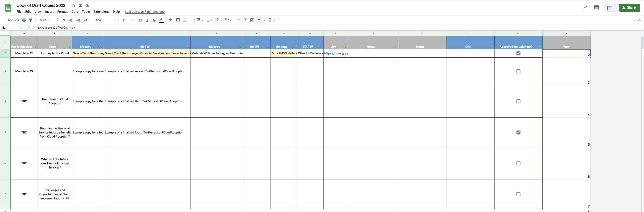
Task: Click the undo icon in toolbar
Action: click(x=10, y=20)
